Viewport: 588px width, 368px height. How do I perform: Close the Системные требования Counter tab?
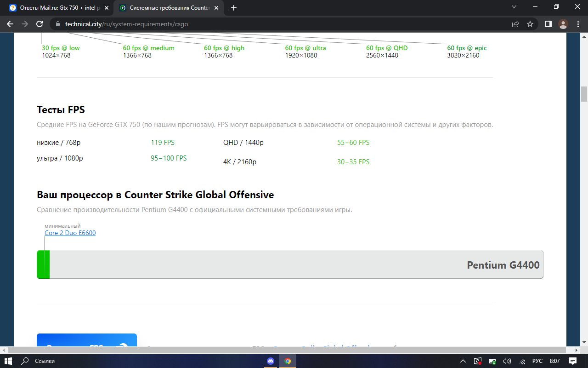[217, 8]
